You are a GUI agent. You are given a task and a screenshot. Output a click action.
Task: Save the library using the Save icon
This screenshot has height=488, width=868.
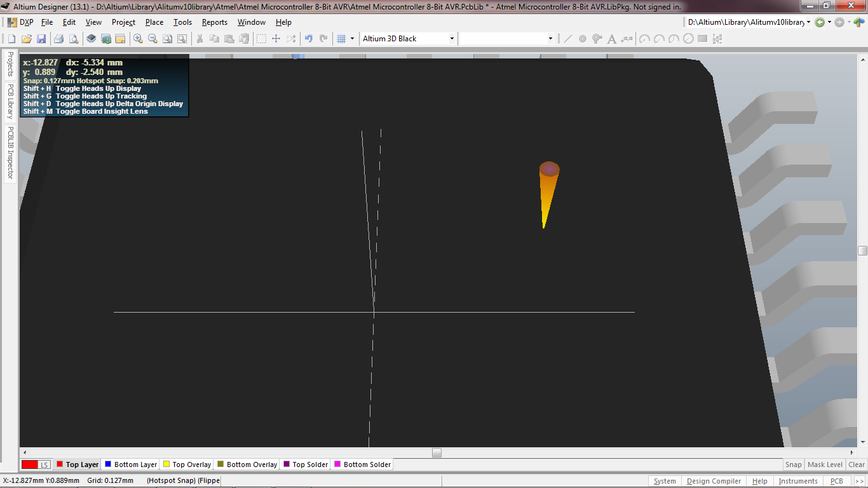click(x=41, y=38)
